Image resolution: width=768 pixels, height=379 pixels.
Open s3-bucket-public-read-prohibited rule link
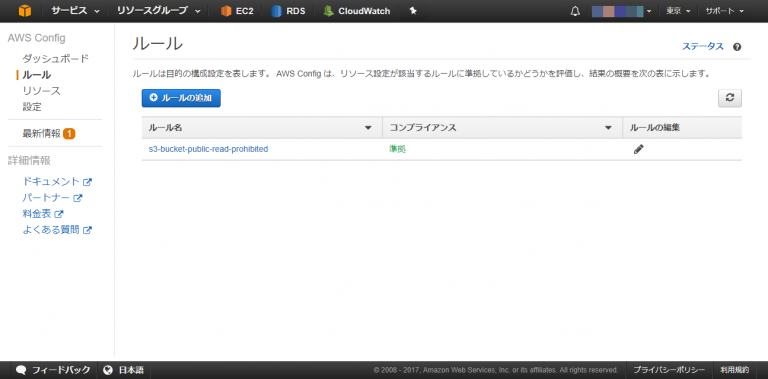(208, 149)
